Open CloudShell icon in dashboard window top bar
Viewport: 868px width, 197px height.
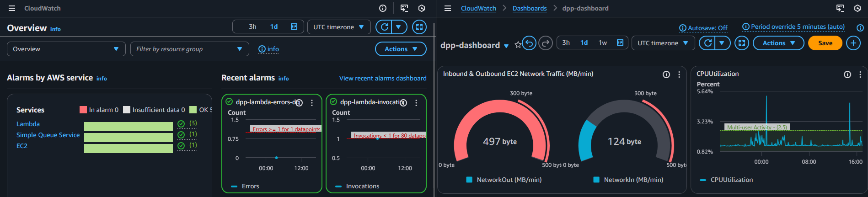coord(840,8)
